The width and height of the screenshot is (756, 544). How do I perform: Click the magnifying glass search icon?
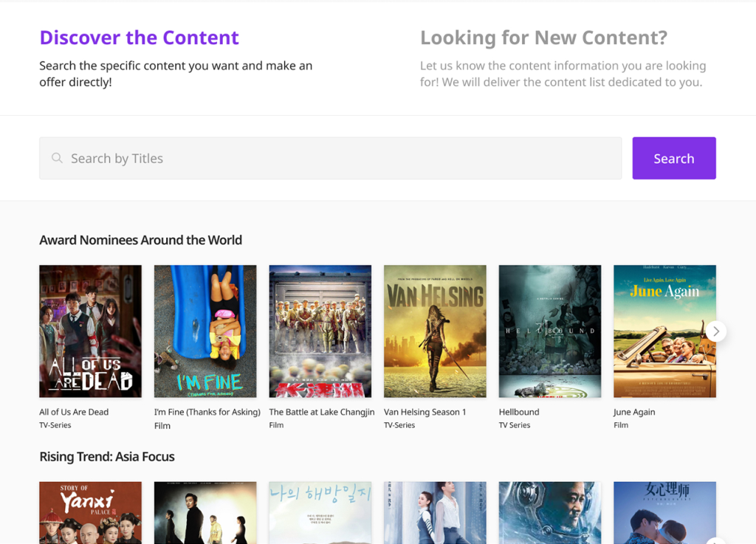click(x=57, y=158)
